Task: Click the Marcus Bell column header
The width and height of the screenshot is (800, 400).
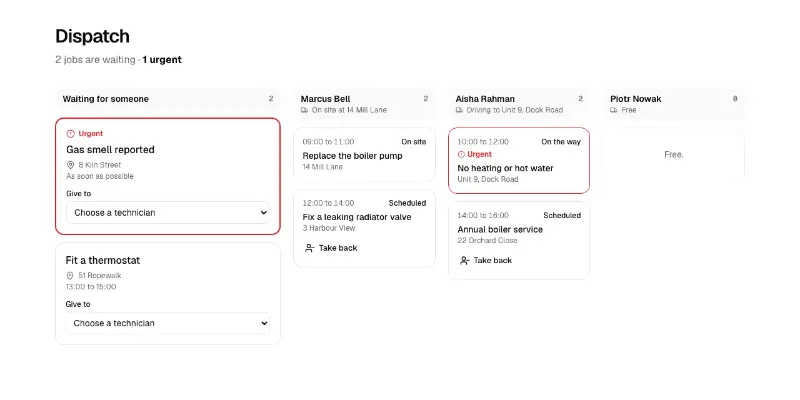Action: [364, 104]
